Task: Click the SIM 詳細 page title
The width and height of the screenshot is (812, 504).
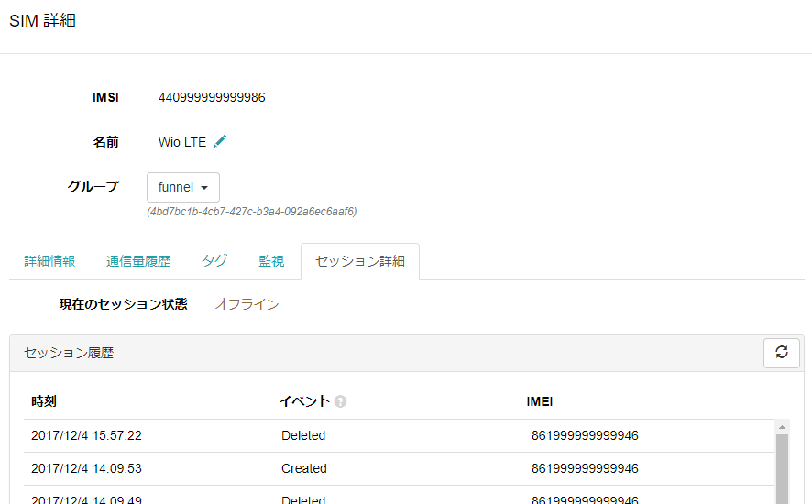Action: click(42, 21)
